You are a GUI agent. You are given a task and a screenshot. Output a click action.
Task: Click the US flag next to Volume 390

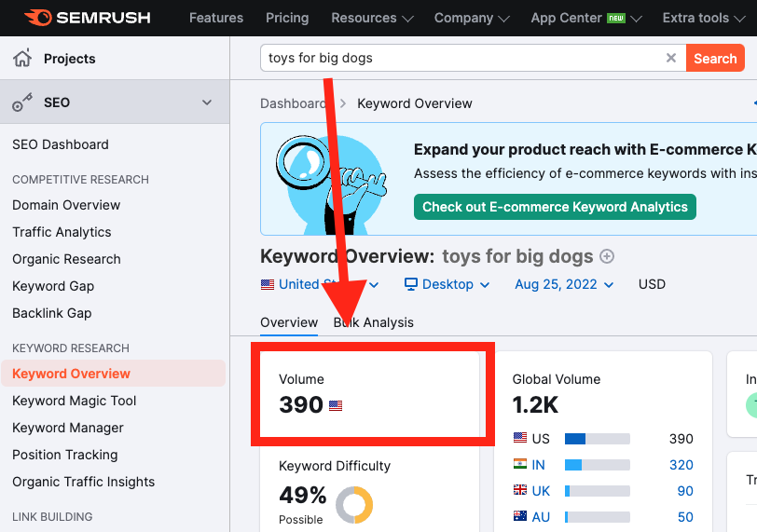click(336, 405)
